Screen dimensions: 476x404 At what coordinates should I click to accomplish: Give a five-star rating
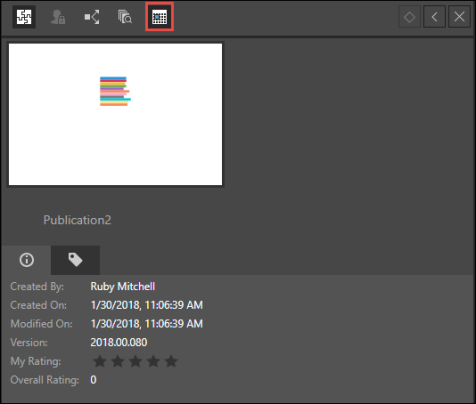click(x=171, y=361)
